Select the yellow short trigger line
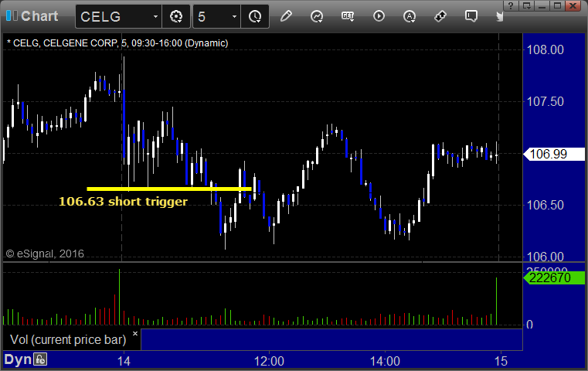Image resolution: width=588 pixels, height=371 pixels. pos(168,189)
